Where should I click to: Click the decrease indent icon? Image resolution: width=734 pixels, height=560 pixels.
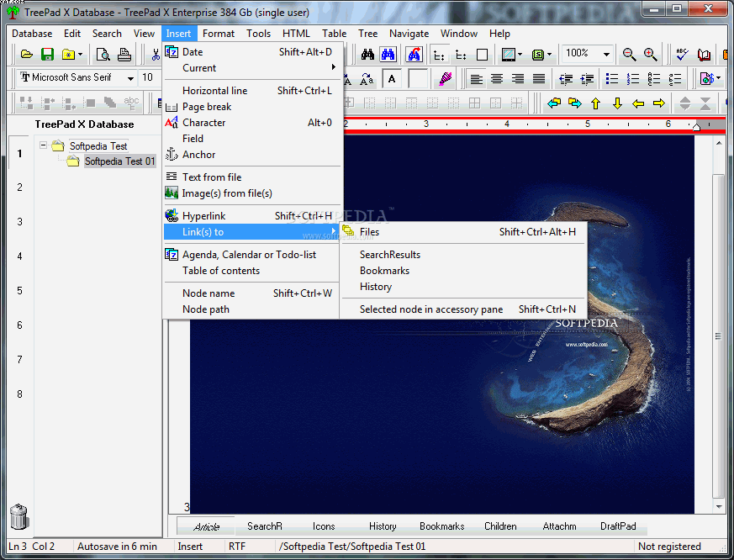click(566, 79)
